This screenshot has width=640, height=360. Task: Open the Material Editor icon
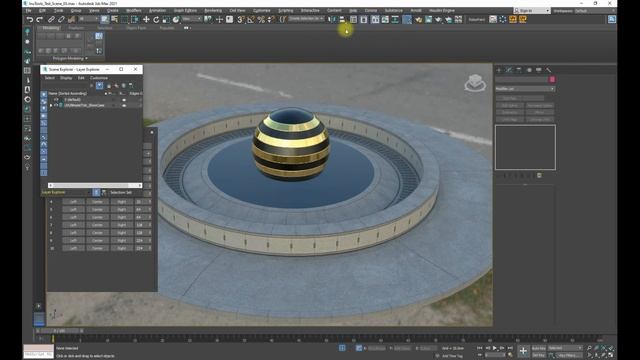[407, 19]
